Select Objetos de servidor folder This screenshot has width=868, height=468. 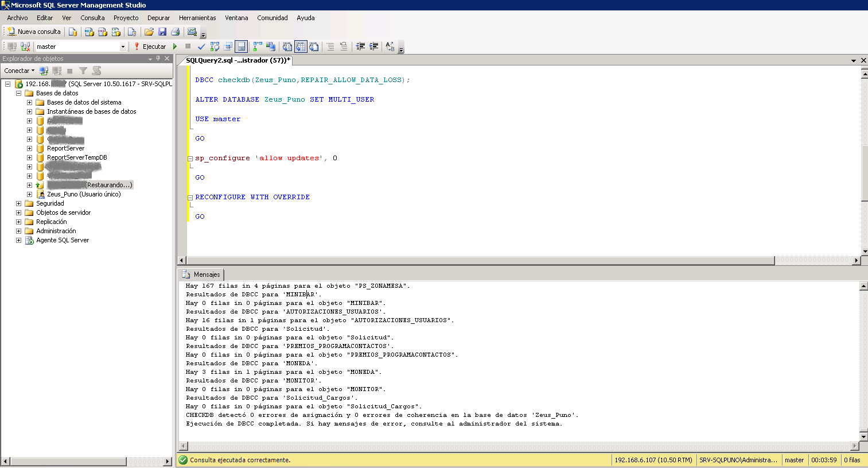click(x=64, y=212)
